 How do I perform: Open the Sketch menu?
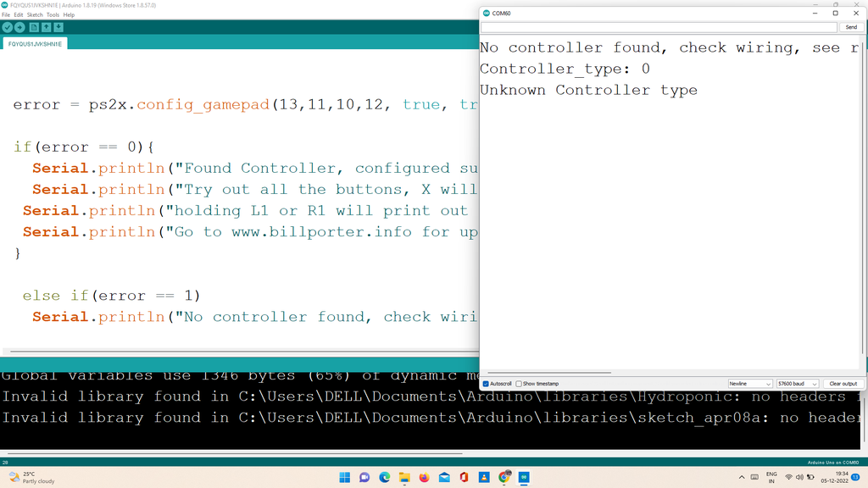[x=35, y=15]
